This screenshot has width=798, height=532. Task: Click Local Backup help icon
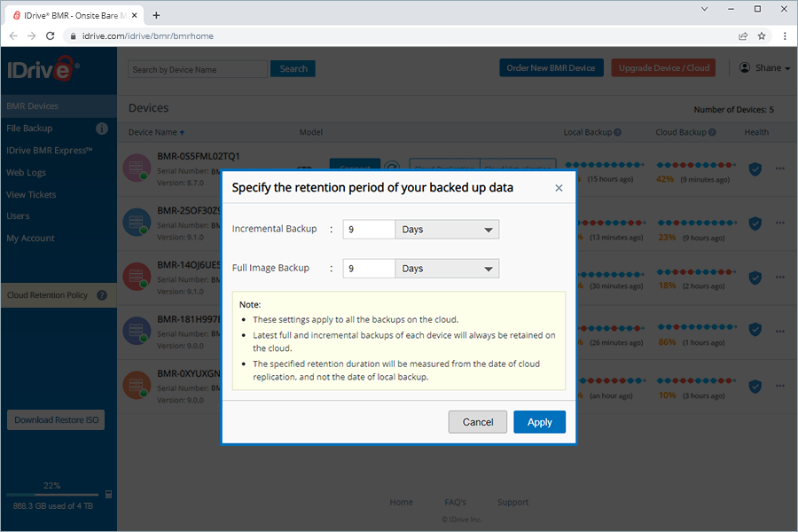pos(617,132)
